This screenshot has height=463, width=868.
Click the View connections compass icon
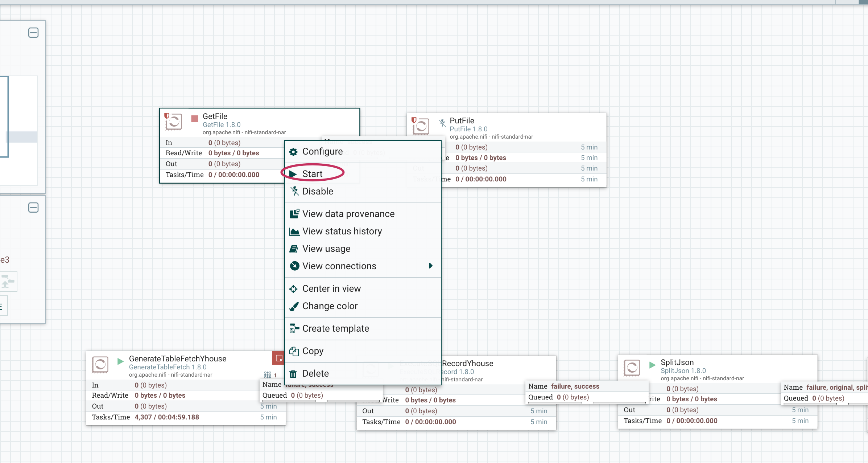pos(294,266)
